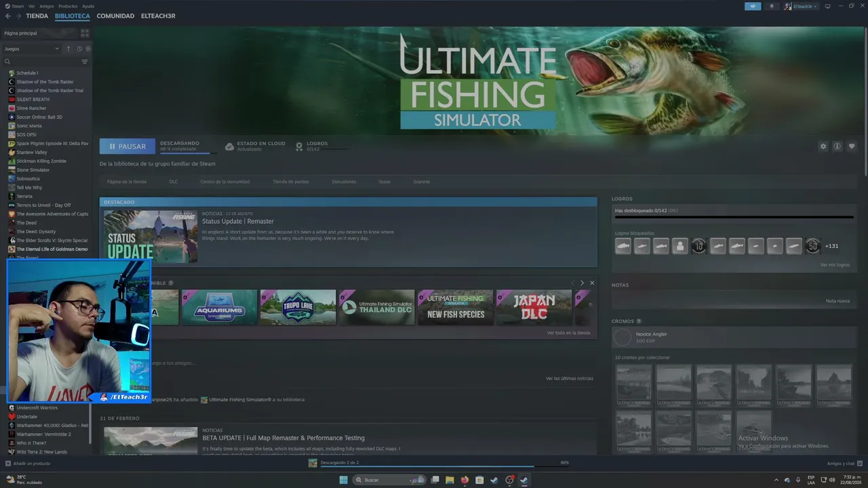Show recently played games clock filter
This screenshot has width=868, height=488.
pos(79,49)
